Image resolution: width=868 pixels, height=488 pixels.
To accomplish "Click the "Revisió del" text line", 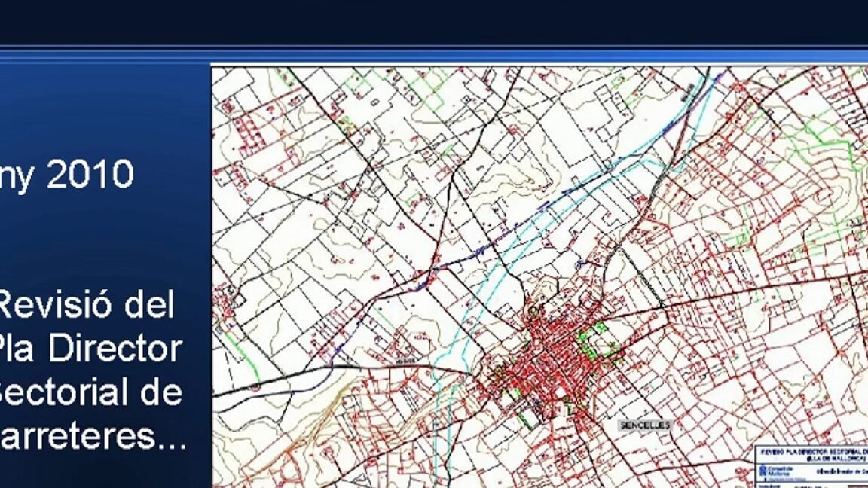I will coord(87,304).
